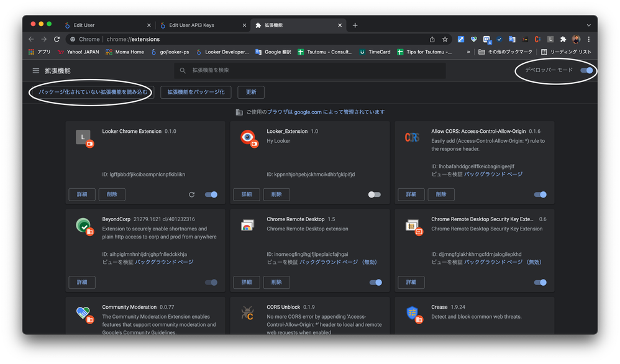The height and width of the screenshot is (364, 620).
Task: Click the Remote Desktop Security Key icon
Action: (414, 226)
